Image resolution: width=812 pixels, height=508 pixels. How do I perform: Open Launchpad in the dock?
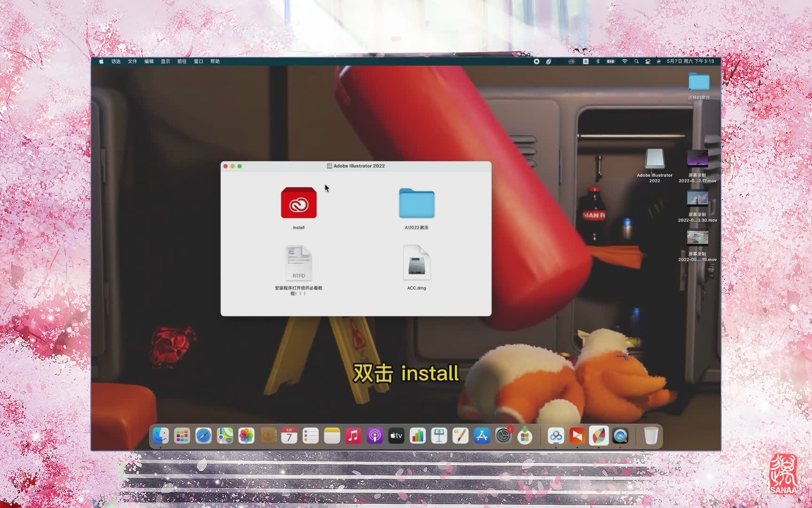[182, 436]
